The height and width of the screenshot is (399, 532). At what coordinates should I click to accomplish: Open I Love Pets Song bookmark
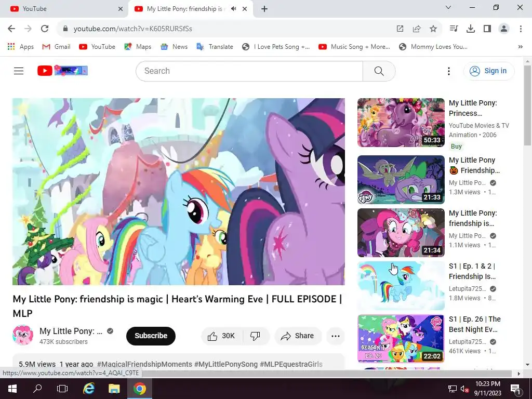[x=276, y=47]
